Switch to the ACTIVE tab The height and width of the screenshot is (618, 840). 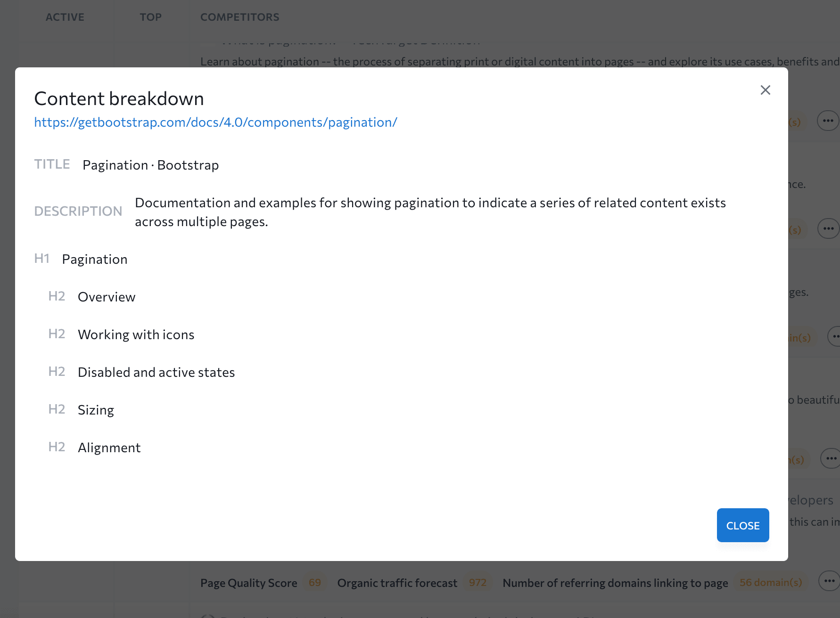65,17
